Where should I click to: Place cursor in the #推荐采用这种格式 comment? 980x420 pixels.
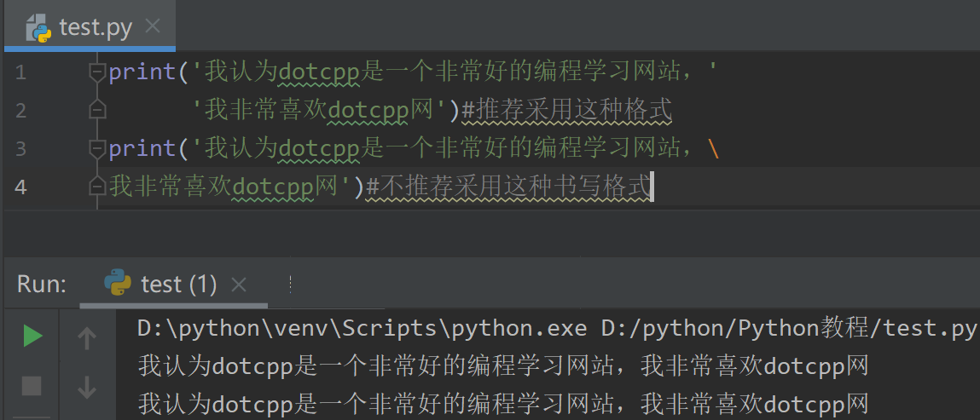click(x=566, y=110)
